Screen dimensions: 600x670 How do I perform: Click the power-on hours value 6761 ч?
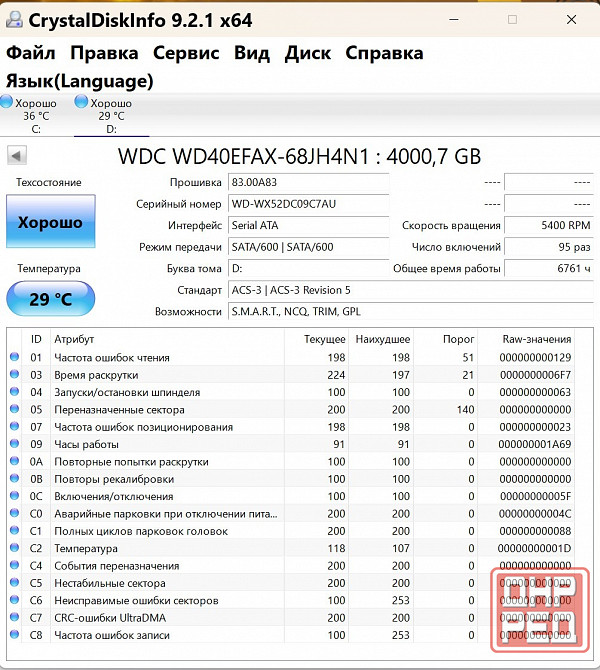coord(549,268)
